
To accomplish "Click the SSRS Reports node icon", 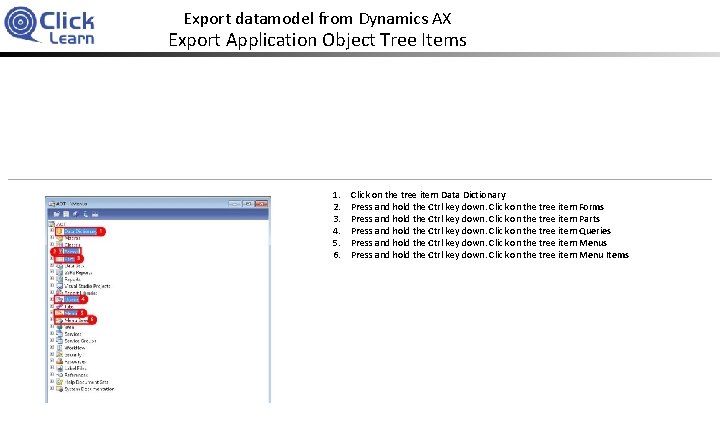I will tap(59, 273).
